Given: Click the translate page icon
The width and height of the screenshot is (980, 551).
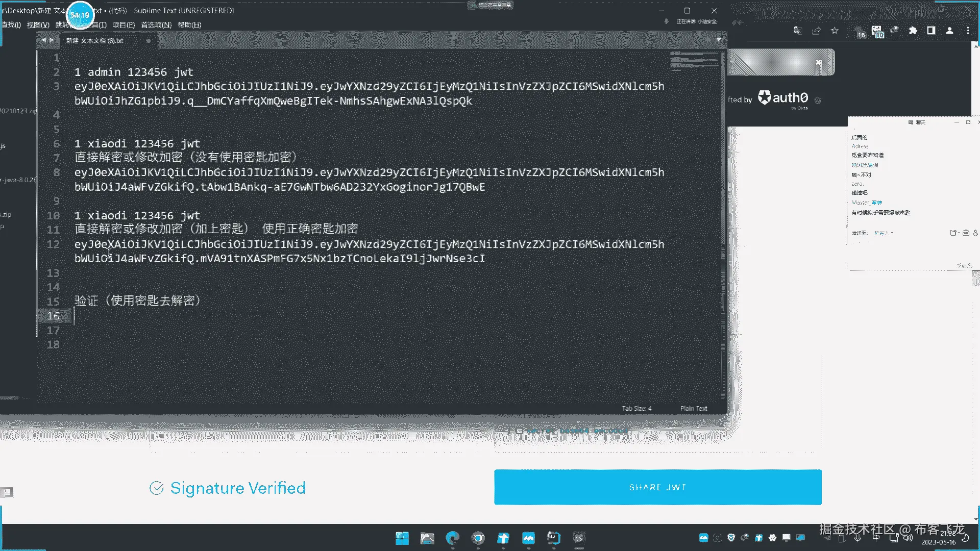Looking at the screenshot, I should click(x=798, y=31).
